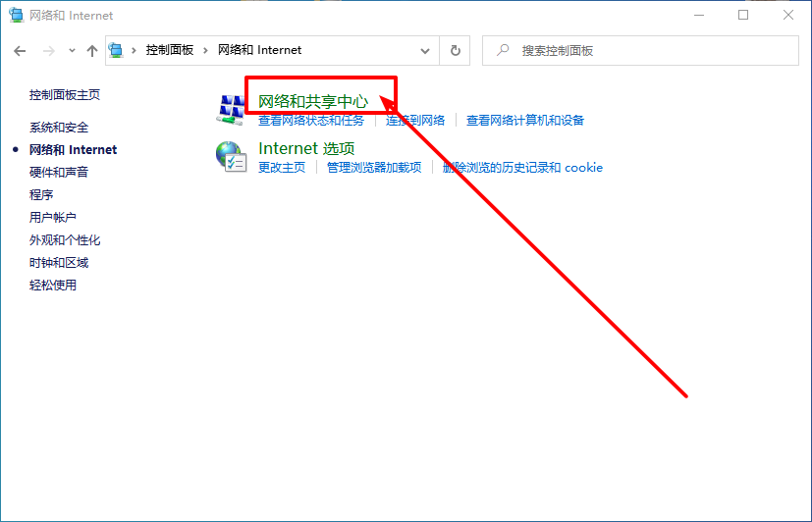Minimize the 网络和 Internet window
Screen dimensions: 812x522
(x=699, y=16)
